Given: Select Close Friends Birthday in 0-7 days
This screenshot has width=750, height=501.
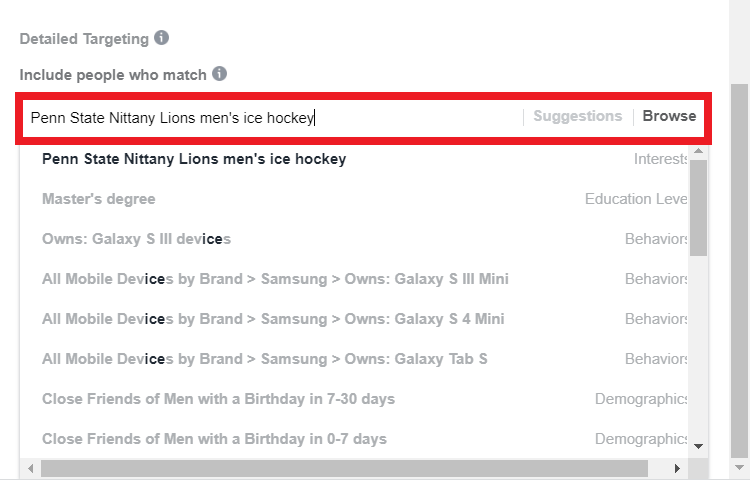Looking at the screenshot, I should coord(354,439).
